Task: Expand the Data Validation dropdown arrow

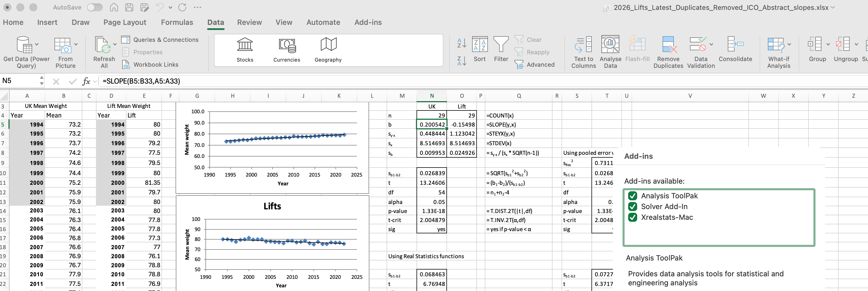Action: pyautogui.click(x=711, y=44)
